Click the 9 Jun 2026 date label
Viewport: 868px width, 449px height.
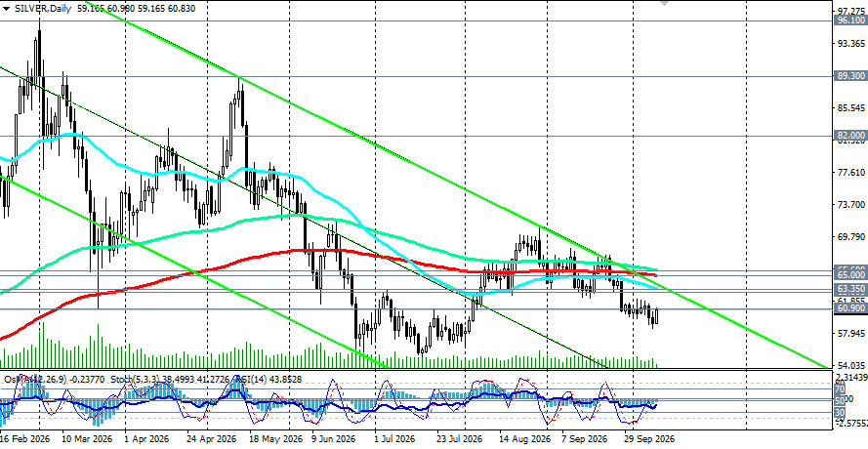(x=335, y=439)
